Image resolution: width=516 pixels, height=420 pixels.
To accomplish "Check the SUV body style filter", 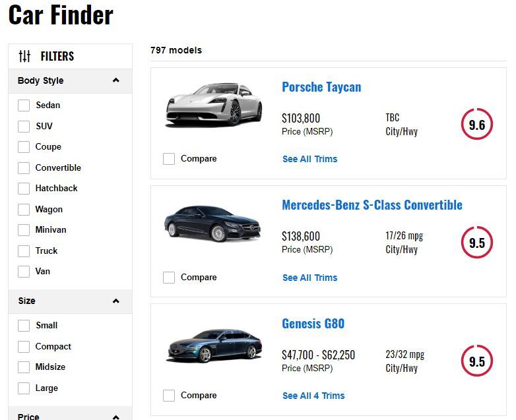I will (24, 127).
